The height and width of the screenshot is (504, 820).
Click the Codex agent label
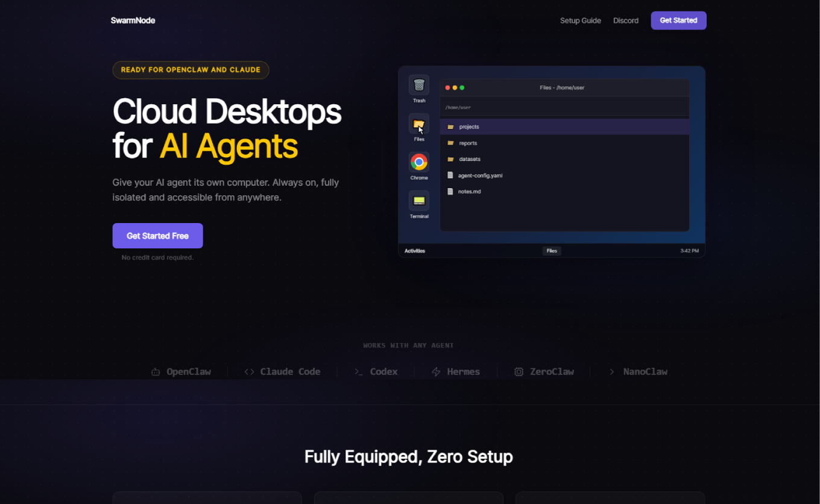pyautogui.click(x=384, y=372)
